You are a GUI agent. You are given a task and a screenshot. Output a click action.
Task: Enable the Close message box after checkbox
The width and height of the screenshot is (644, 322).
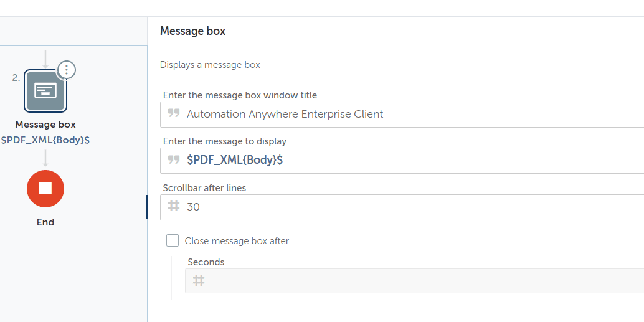pyautogui.click(x=173, y=240)
